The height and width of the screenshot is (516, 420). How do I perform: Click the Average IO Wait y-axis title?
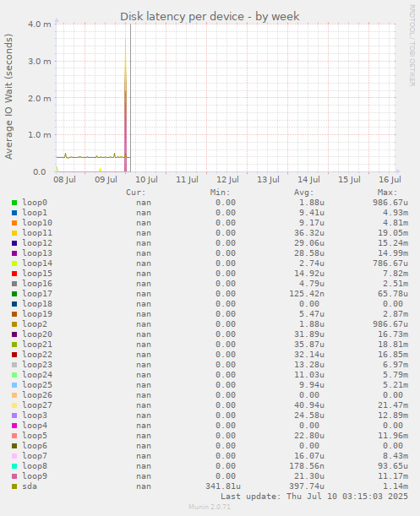(x=8, y=96)
